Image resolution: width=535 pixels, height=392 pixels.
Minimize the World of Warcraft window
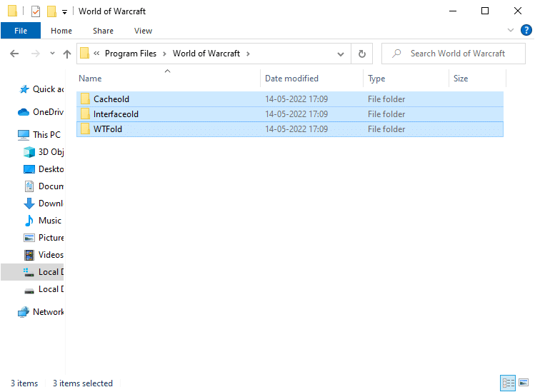point(453,11)
